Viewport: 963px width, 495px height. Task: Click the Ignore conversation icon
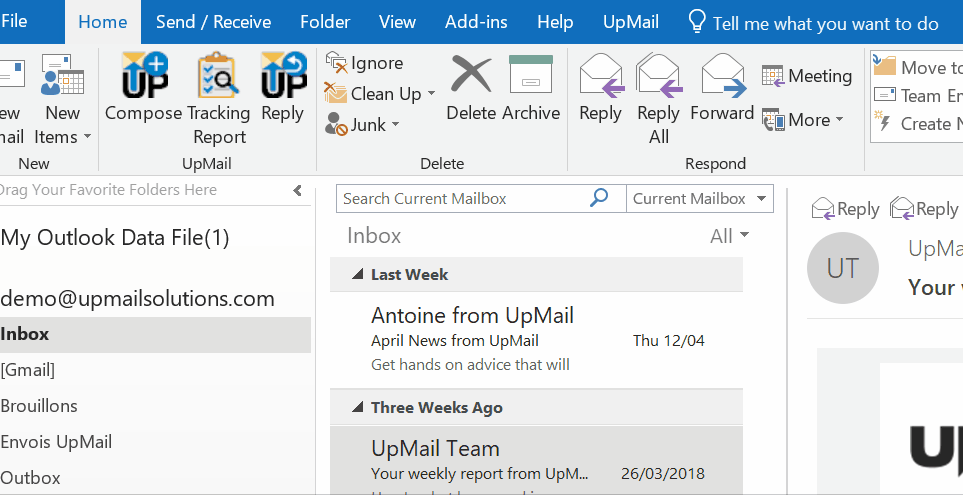tap(336, 63)
